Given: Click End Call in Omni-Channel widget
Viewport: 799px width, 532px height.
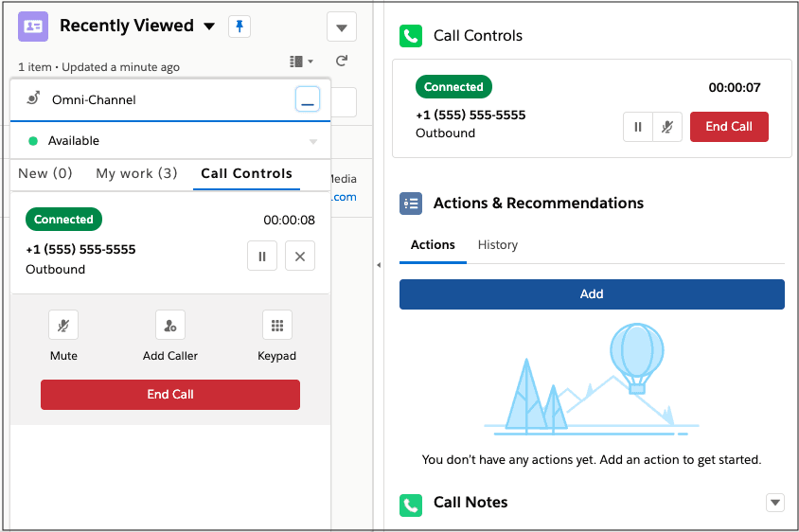Looking at the screenshot, I should tap(170, 395).
